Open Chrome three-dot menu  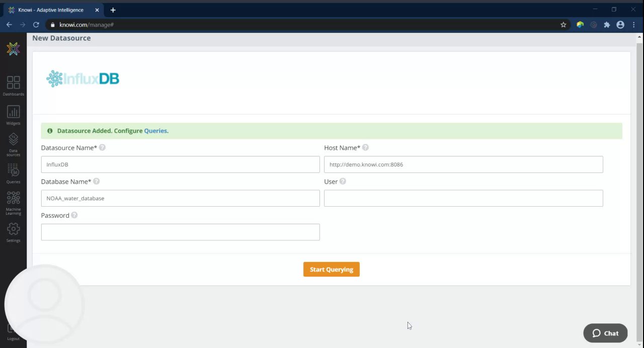pyautogui.click(x=634, y=25)
